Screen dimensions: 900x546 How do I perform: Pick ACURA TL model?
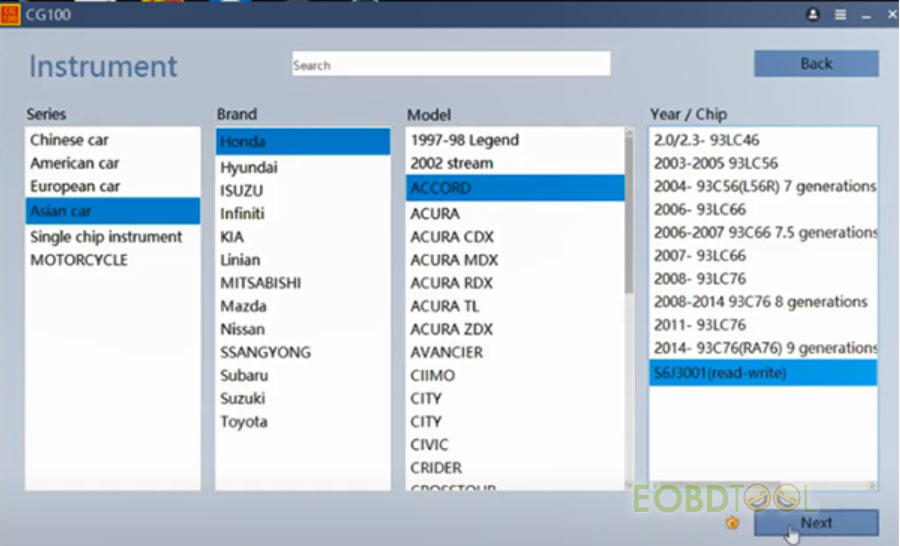515,306
